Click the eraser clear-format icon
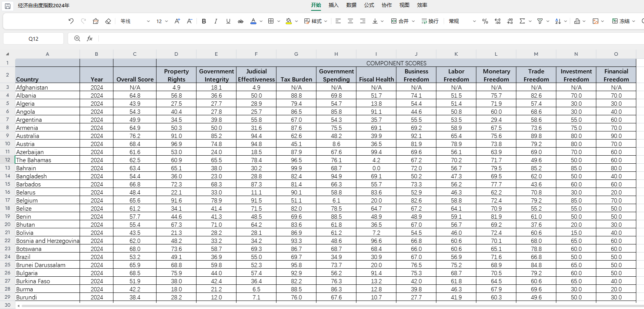The height and width of the screenshot is (309, 644). click(x=108, y=21)
